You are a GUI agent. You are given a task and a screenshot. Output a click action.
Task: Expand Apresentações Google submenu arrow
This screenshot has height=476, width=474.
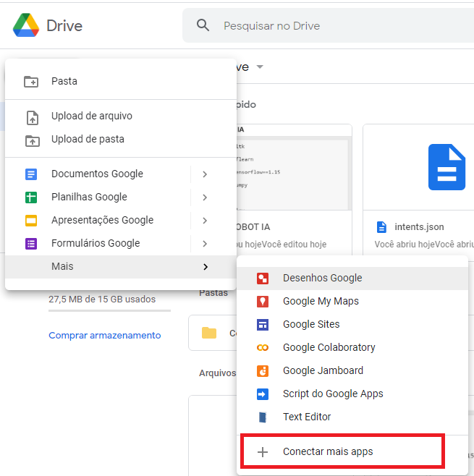click(x=205, y=221)
